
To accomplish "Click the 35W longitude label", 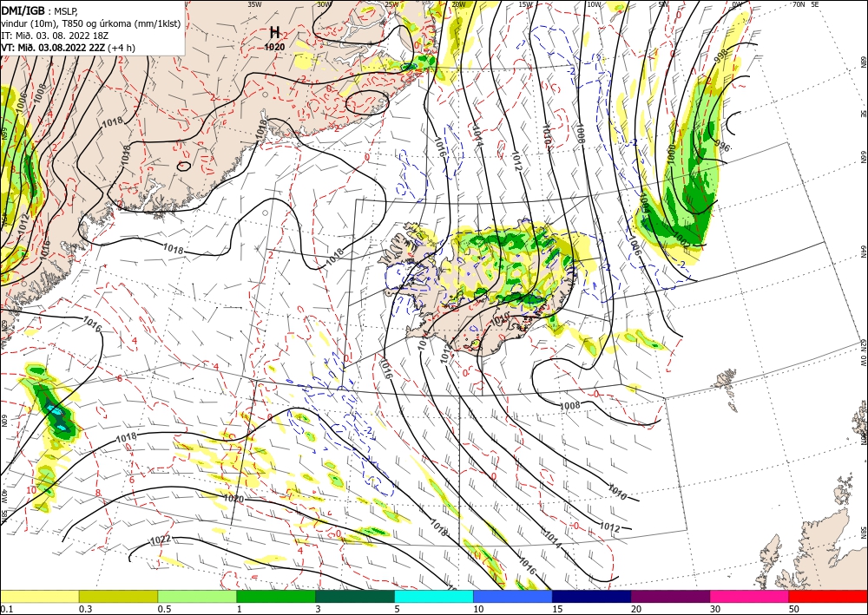I will pyautogui.click(x=254, y=3).
